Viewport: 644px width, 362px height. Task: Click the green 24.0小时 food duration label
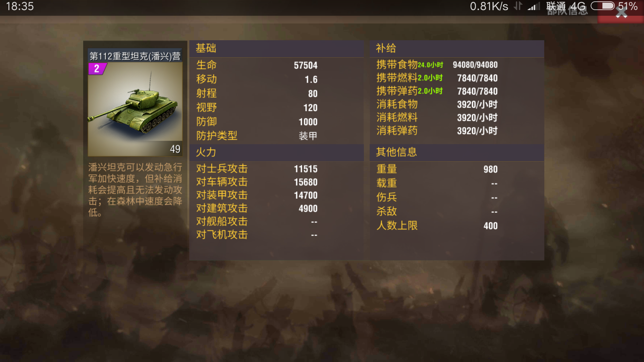click(430, 65)
